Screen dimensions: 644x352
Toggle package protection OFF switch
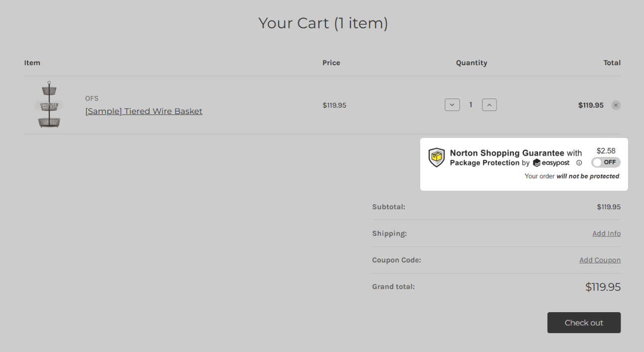tap(606, 162)
